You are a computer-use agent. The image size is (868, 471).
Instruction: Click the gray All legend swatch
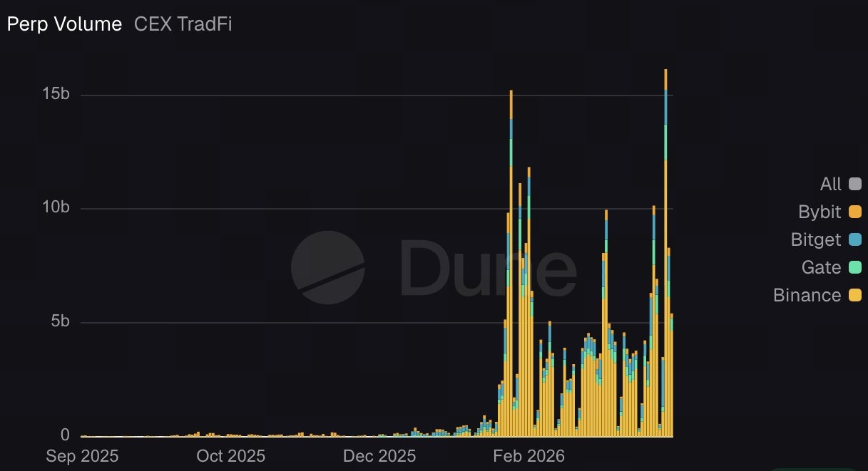tap(854, 185)
